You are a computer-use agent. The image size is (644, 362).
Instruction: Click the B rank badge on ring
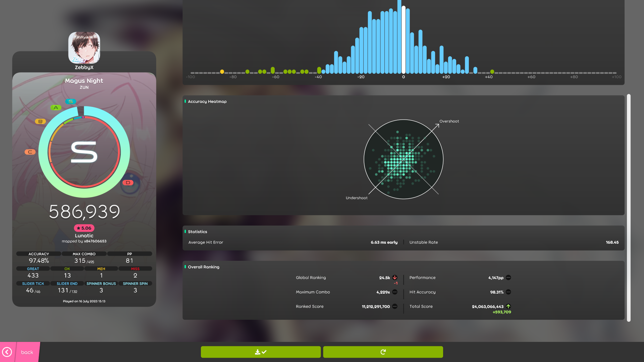(40, 121)
